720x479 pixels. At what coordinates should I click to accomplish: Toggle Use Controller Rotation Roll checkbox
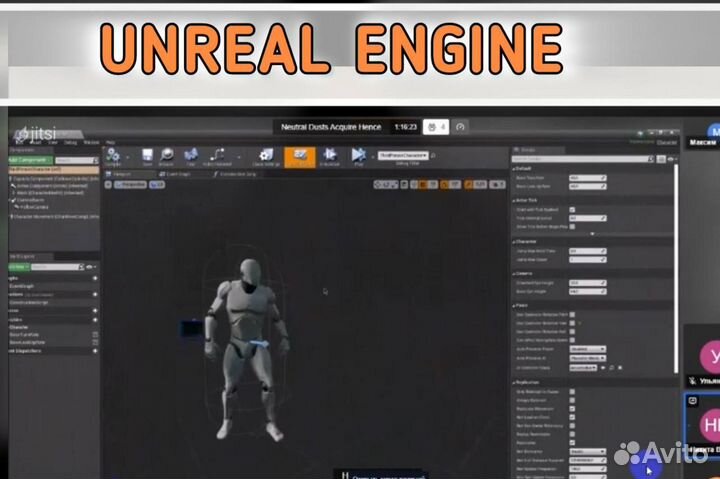click(572, 332)
